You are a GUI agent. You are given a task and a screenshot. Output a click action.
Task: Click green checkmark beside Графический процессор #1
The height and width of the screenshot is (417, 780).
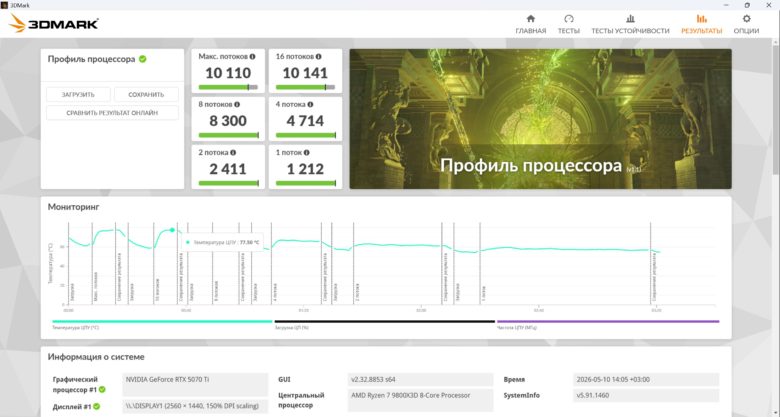(x=102, y=390)
